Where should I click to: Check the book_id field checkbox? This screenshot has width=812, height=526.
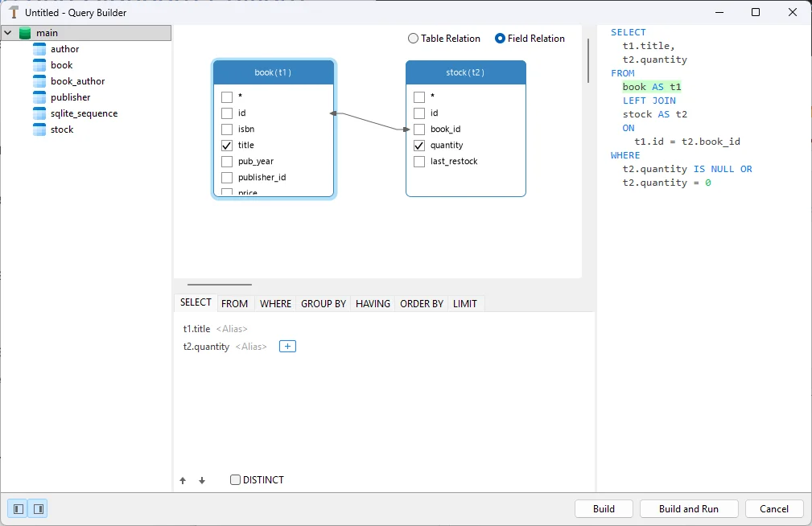pos(419,129)
